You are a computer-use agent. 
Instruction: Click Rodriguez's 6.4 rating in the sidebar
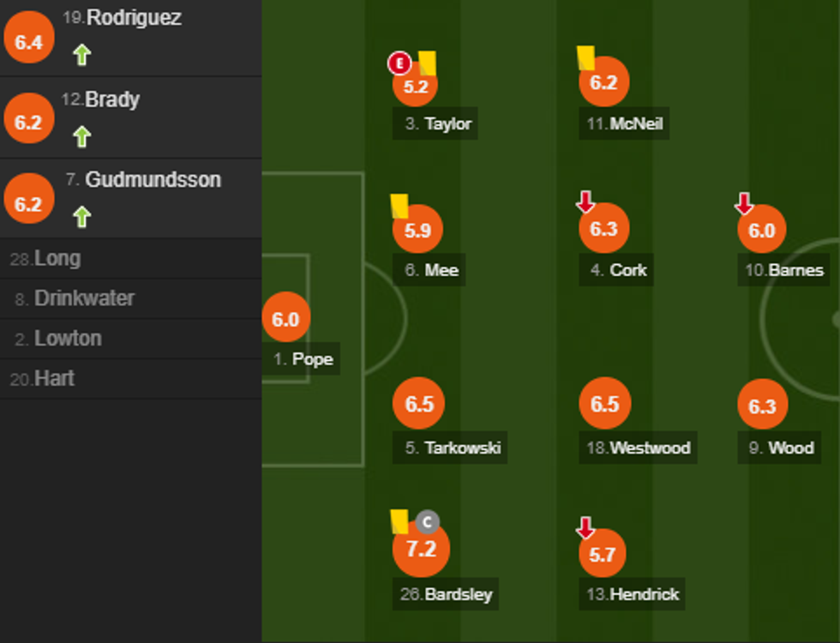(29, 42)
